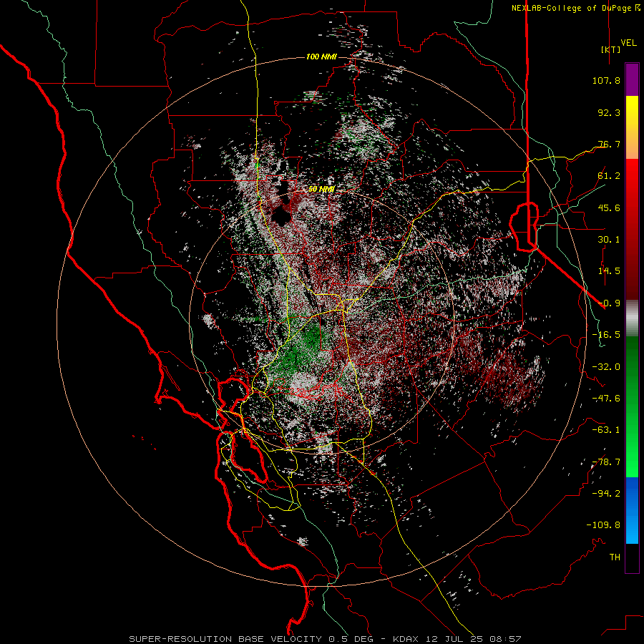Click the -94.2 velocity scale value
This screenshot has width=644, height=644.
pyautogui.click(x=606, y=494)
